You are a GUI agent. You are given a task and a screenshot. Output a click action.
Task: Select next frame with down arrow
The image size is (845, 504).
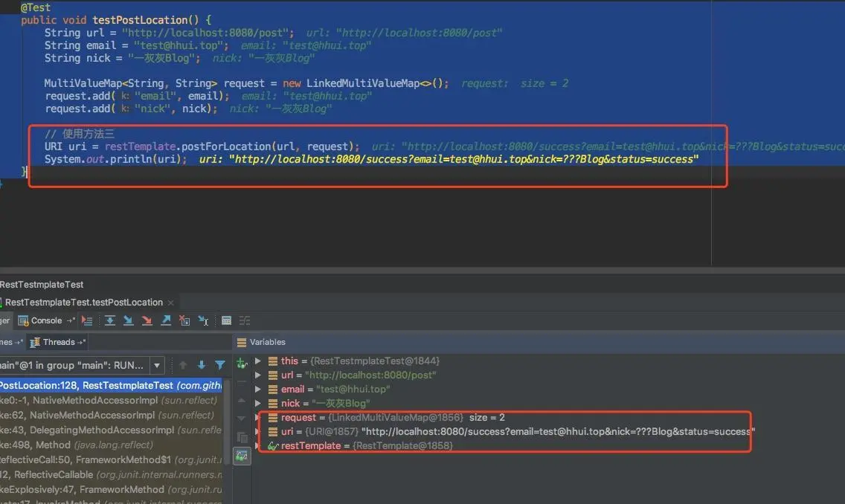click(x=201, y=365)
